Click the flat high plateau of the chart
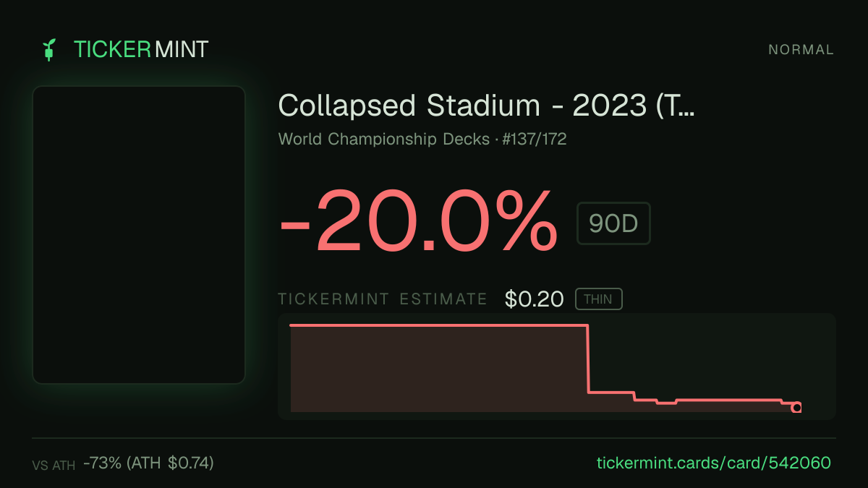Screen dimensions: 868x488 (x=438, y=326)
